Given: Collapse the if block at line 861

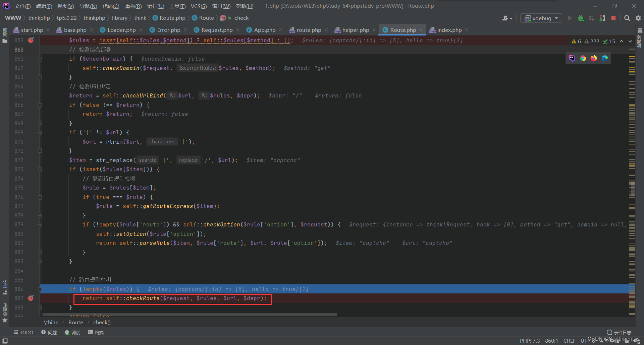Looking at the screenshot, I should 40,59.
